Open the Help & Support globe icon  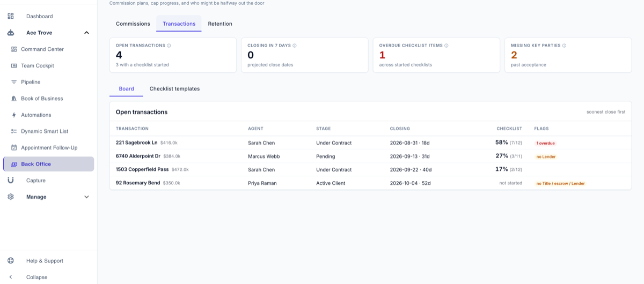tap(11, 260)
